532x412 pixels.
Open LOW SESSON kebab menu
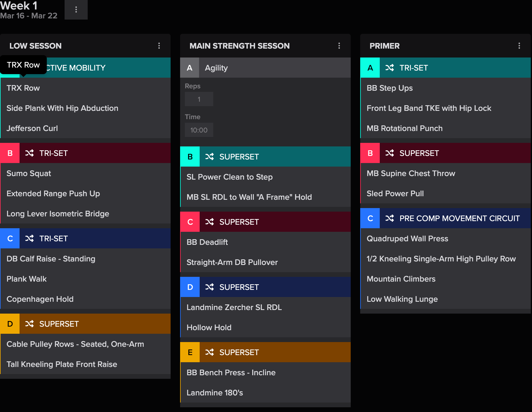pos(159,46)
